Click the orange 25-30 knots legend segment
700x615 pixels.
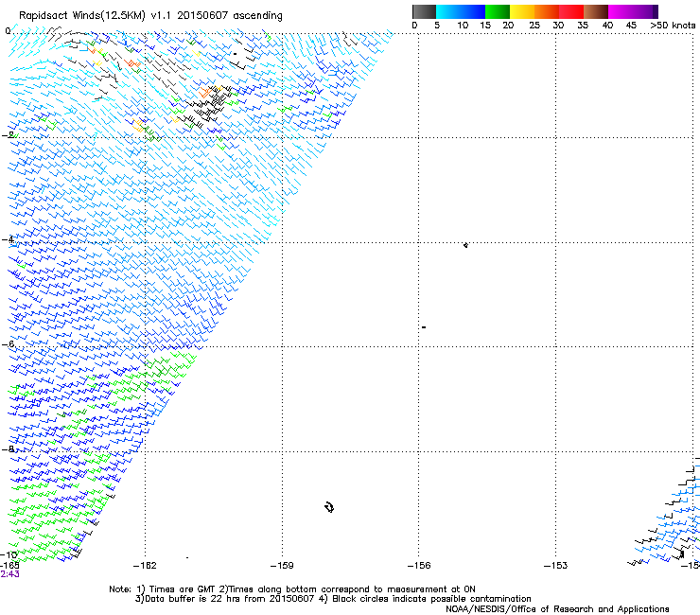tap(547, 11)
